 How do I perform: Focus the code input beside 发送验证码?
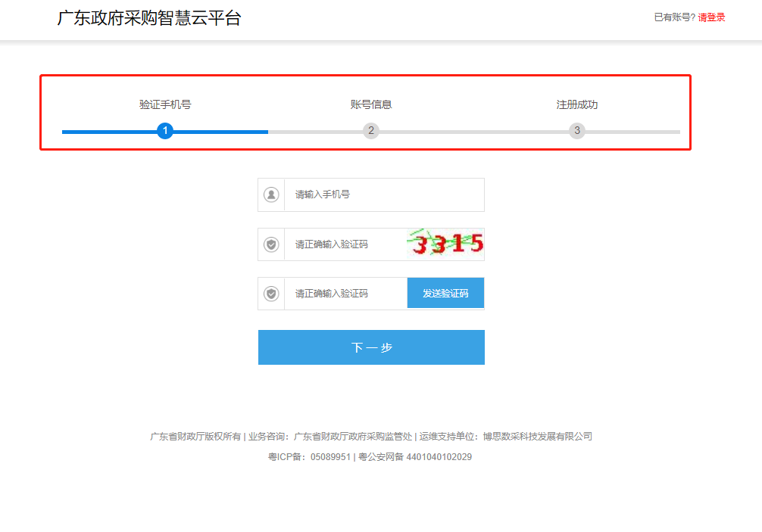345,293
